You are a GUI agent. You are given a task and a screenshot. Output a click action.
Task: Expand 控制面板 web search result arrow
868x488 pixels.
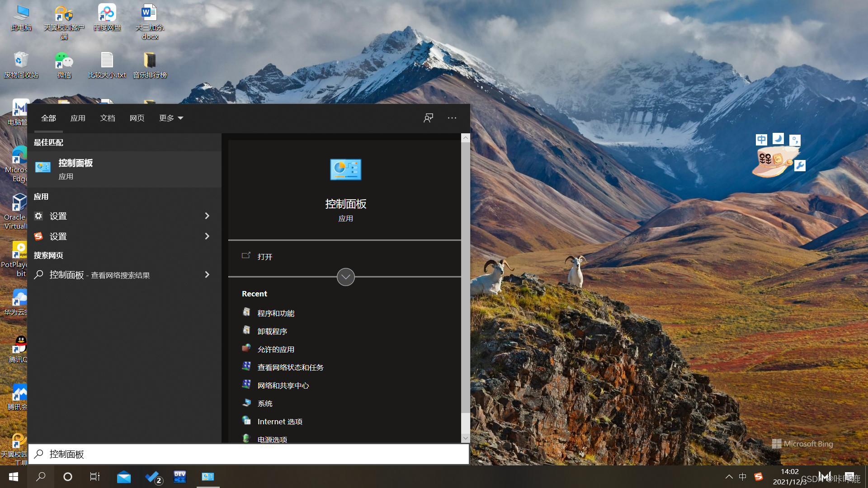click(207, 275)
